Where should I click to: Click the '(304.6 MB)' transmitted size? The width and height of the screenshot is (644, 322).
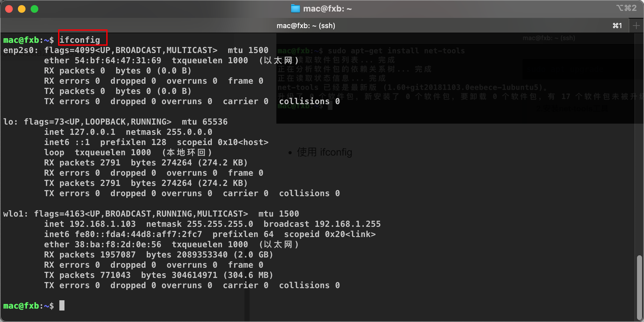tap(248, 275)
